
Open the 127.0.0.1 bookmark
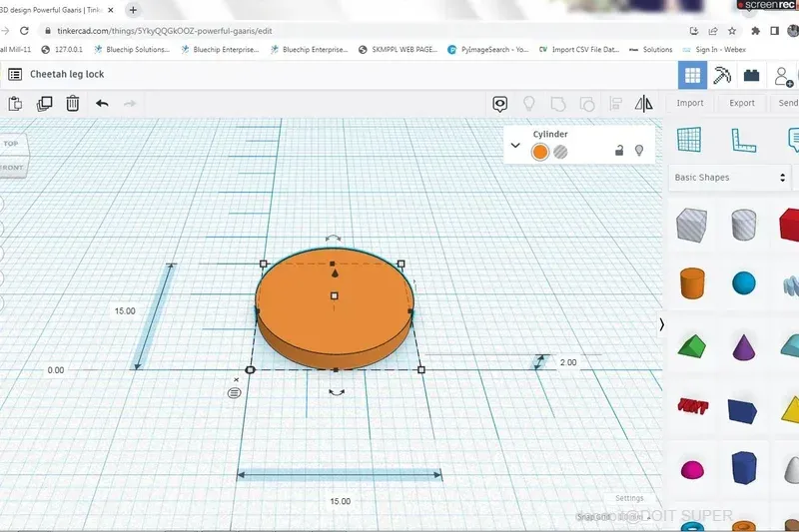coord(62,49)
